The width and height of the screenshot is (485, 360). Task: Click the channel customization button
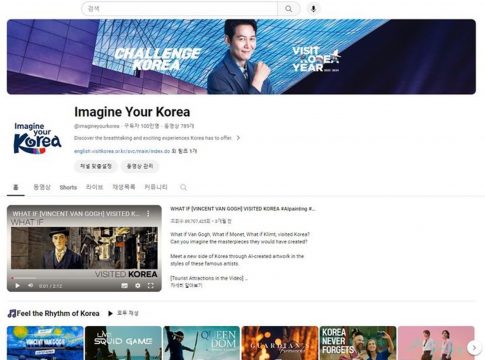click(96, 166)
